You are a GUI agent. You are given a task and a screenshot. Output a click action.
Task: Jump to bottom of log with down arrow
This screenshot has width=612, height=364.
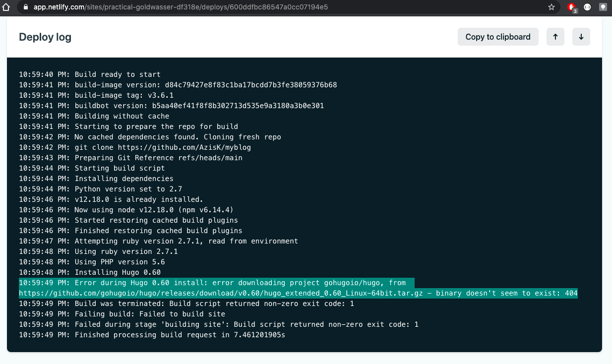pos(581,37)
